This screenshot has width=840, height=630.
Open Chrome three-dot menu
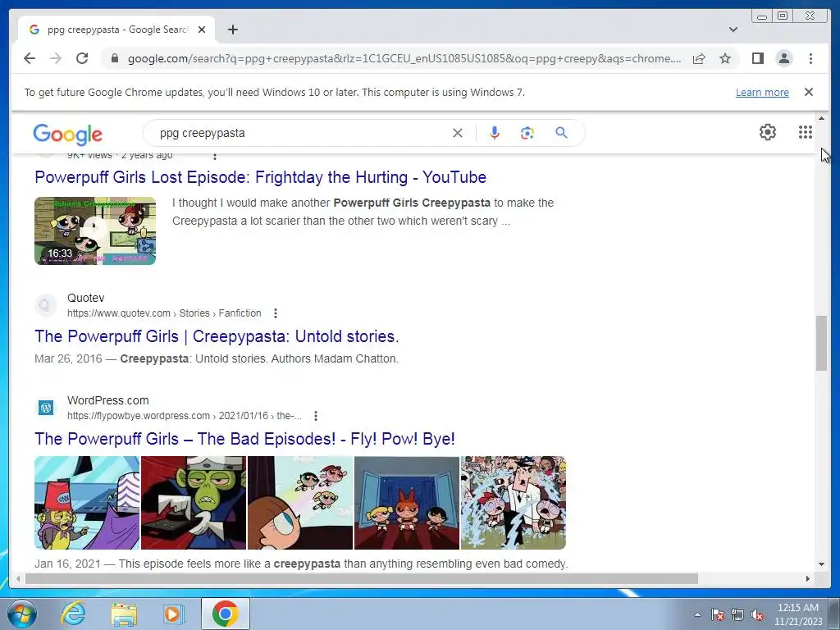[x=810, y=58]
